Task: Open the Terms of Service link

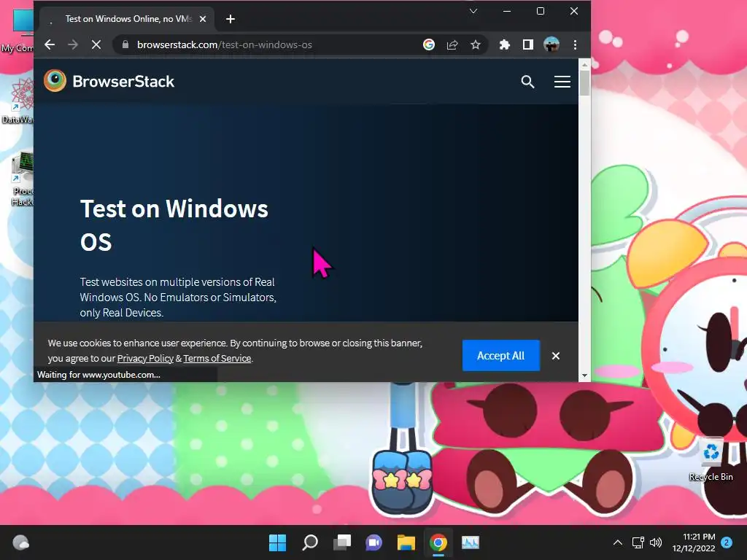Action: [217, 359]
